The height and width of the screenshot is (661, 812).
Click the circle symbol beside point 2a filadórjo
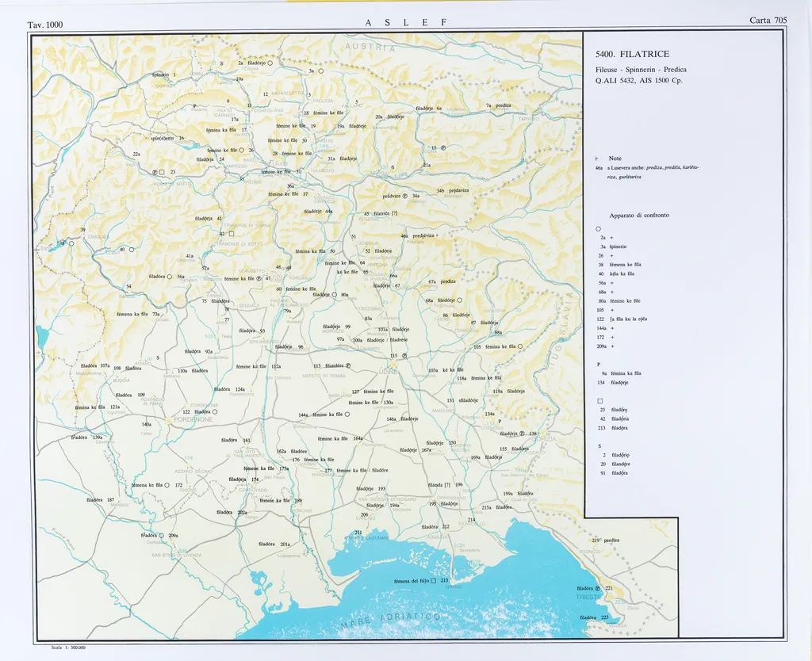[x=270, y=63]
